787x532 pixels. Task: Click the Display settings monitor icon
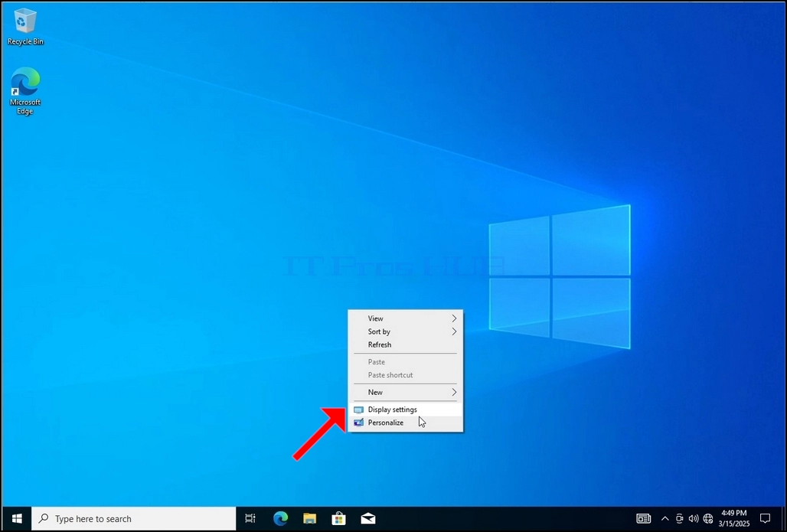click(358, 410)
